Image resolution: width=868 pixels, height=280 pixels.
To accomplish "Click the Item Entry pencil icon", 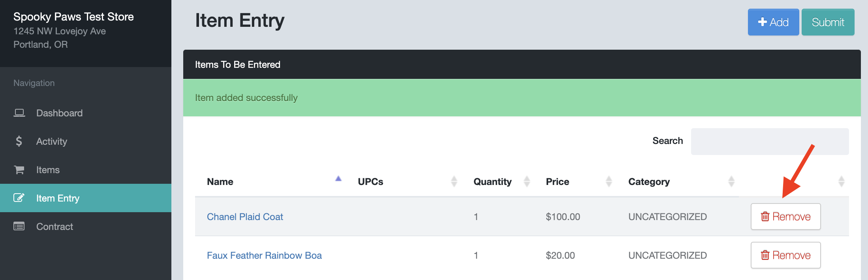I will tap(19, 198).
